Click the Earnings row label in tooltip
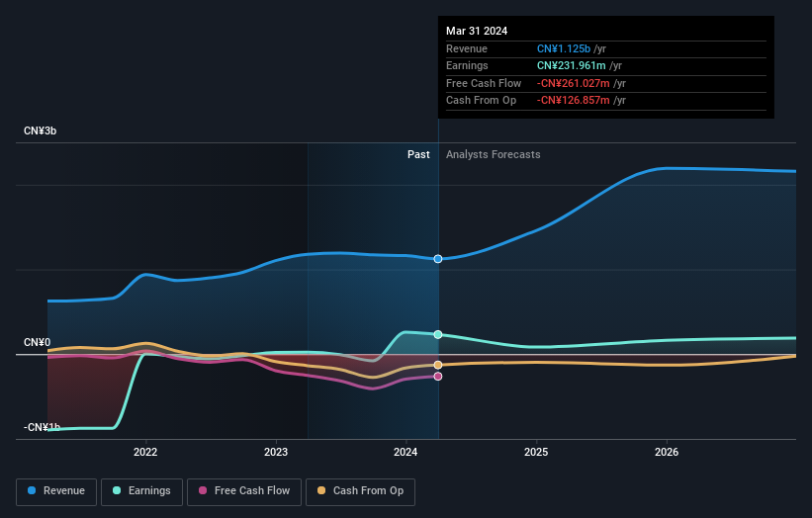 pos(467,65)
